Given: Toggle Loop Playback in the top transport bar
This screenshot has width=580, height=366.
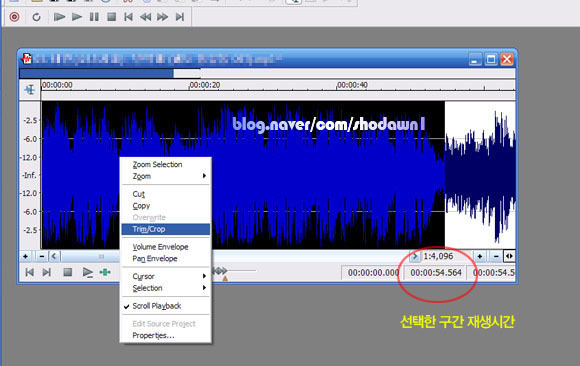Looking at the screenshot, I should (x=36, y=17).
